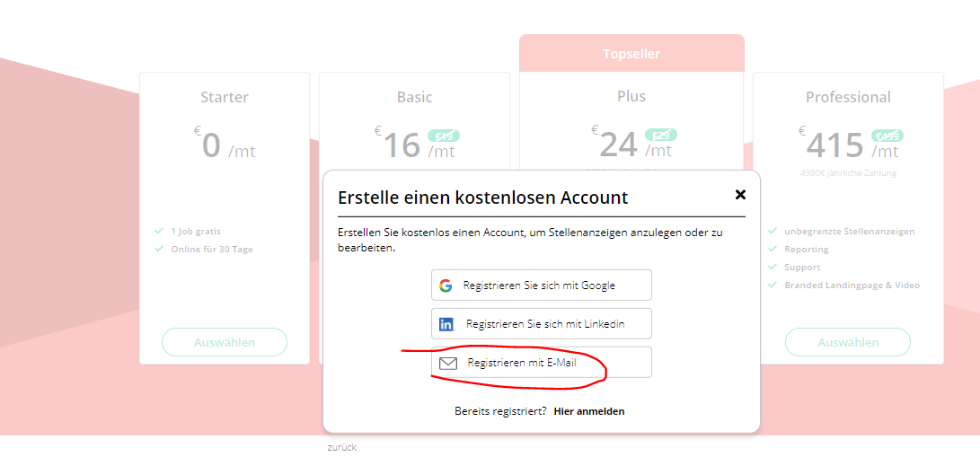Click the crossed-out €499 price badge

point(887,136)
